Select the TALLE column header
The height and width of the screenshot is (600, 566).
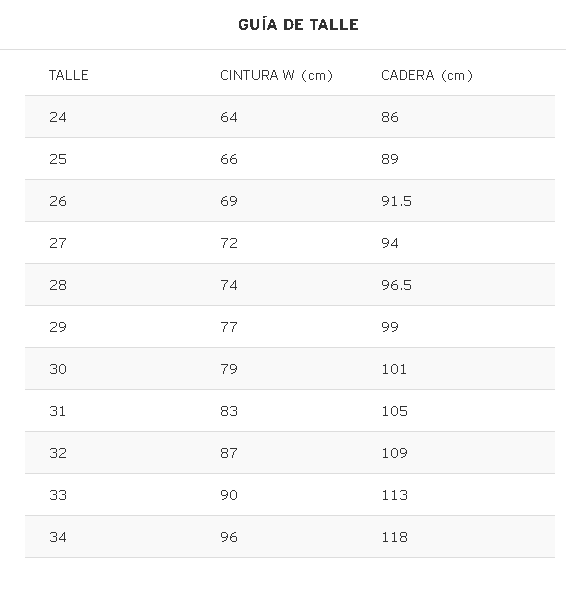[x=69, y=75]
